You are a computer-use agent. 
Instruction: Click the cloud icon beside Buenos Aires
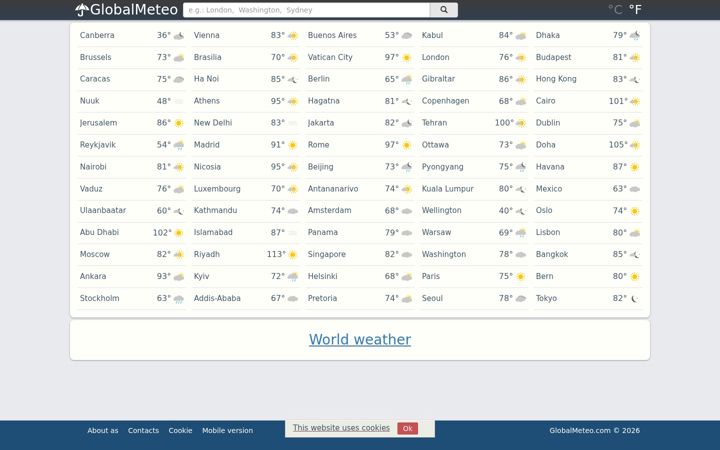(407, 35)
